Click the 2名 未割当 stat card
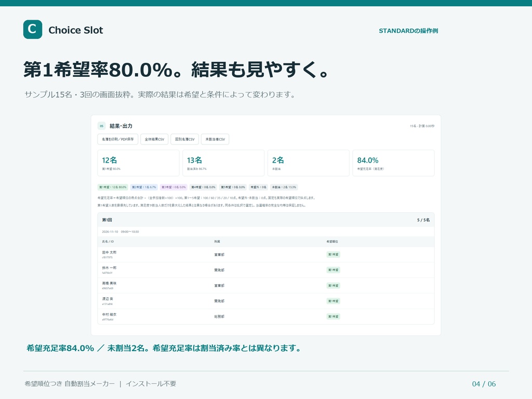This screenshot has width=532, height=399. tap(309, 163)
